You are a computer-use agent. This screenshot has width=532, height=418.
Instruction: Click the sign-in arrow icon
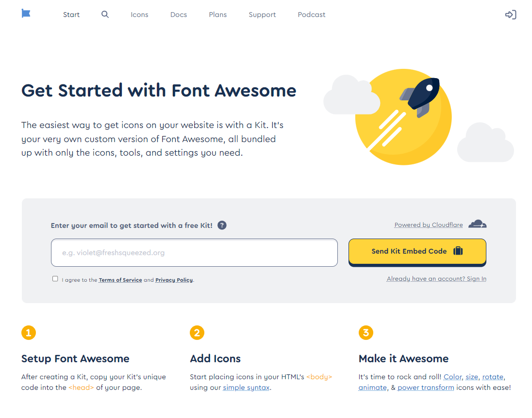511,15
